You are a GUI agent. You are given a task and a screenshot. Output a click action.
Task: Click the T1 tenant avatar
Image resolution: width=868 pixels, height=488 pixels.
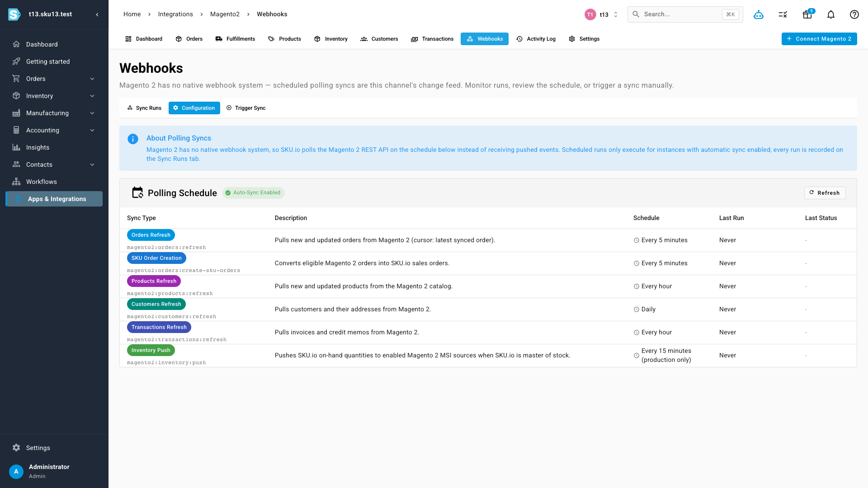click(x=590, y=14)
